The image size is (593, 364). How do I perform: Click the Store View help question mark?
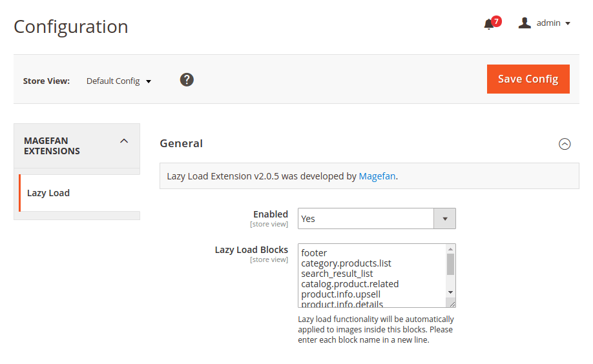(x=187, y=80)
